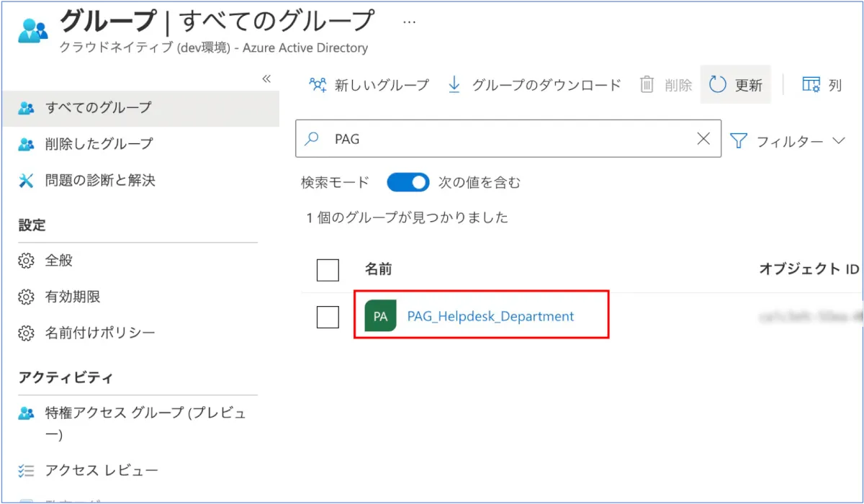
Task: Click the 次の値を含む label
Action: [x=480, y=183]
